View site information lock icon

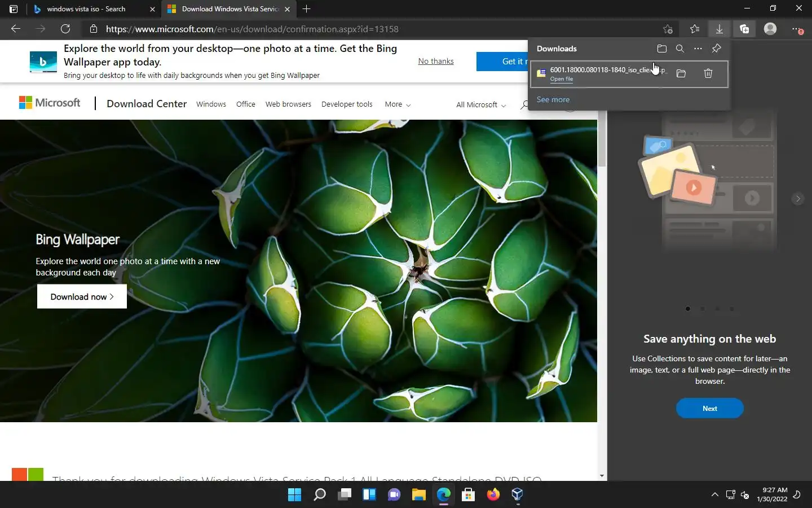tap(94, 29)
